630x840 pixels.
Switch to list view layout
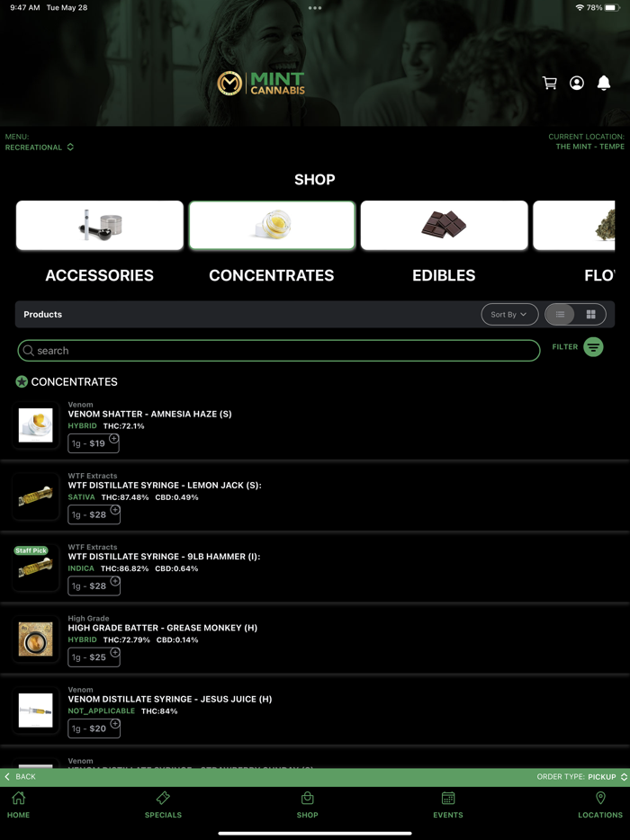[x=561, y=315]
